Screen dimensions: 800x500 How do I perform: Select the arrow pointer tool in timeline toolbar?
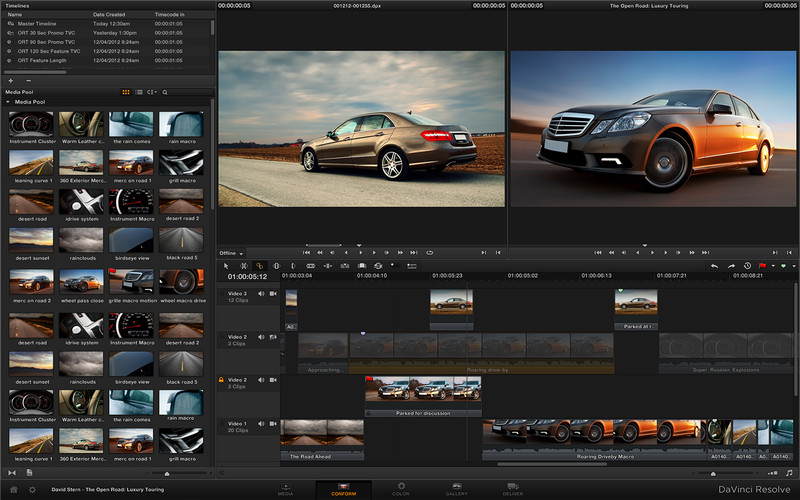click(x=227, y=265)
